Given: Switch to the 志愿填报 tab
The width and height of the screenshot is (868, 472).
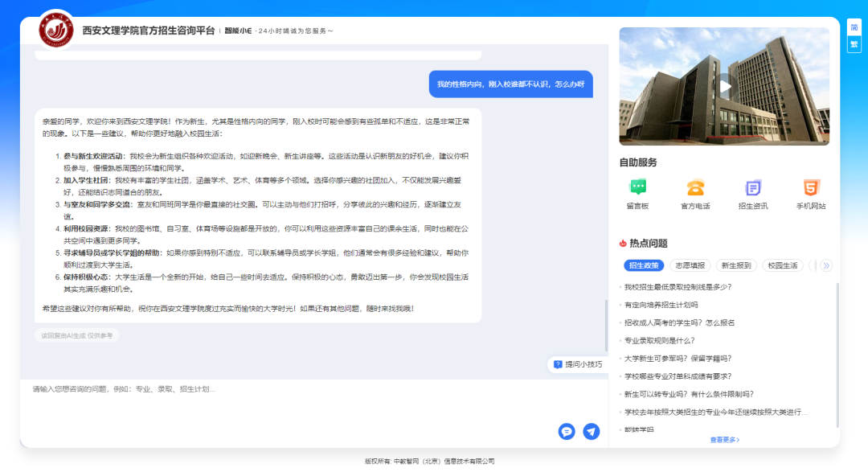Looking at the screenshot, I should (690, 265).
